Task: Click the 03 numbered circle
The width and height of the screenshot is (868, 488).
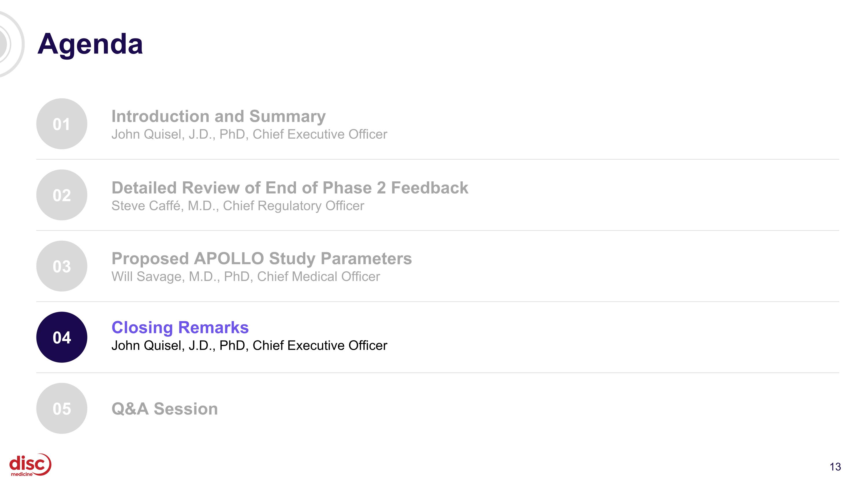Action: pos(62,266)
